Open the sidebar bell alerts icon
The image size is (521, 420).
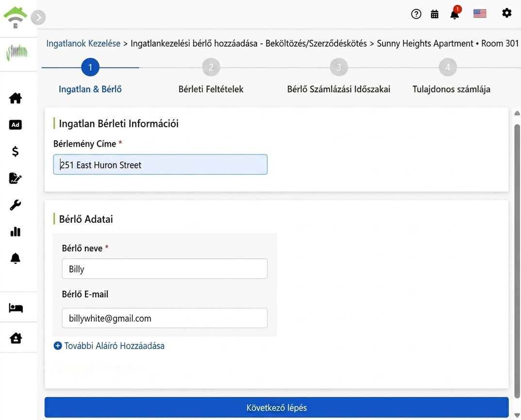tap(15, 258)
